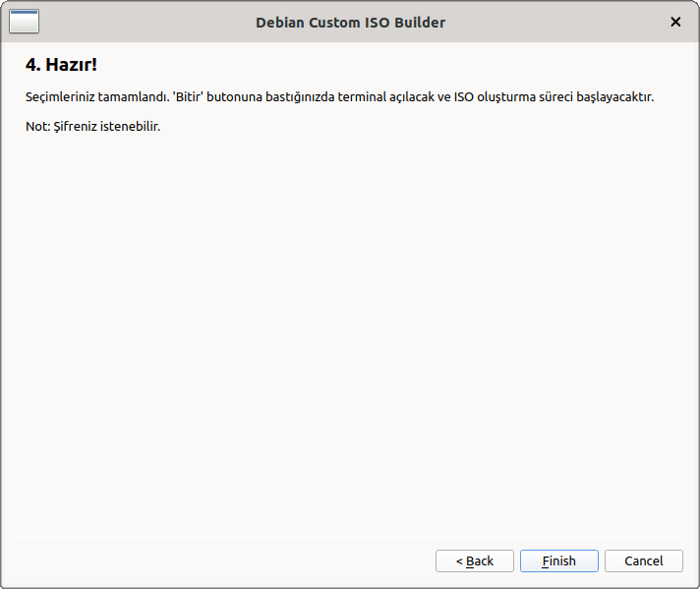
Task: Click the word 'ISO' in the description text
Action: click(464, 97)
